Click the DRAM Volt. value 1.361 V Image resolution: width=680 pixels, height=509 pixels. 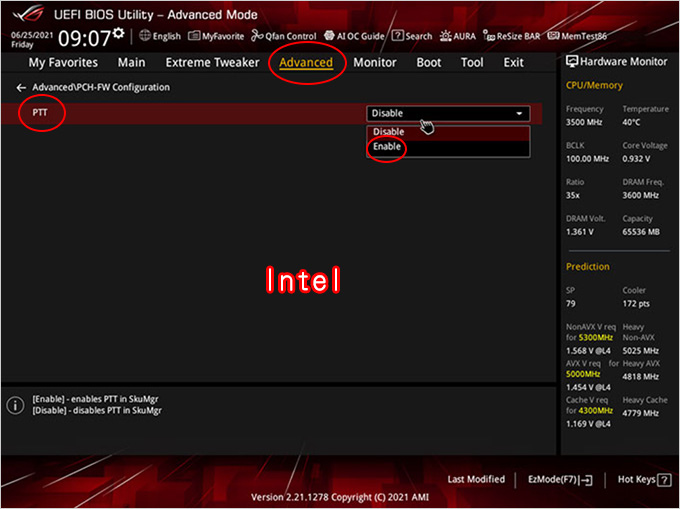[579, 232]
